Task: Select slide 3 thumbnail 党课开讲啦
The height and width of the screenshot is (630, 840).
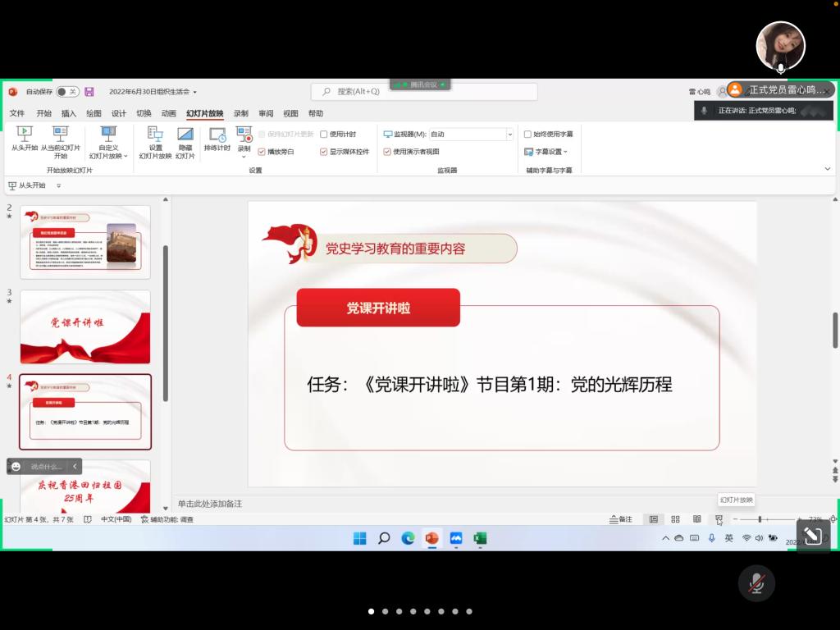Action: click(85, 326)
